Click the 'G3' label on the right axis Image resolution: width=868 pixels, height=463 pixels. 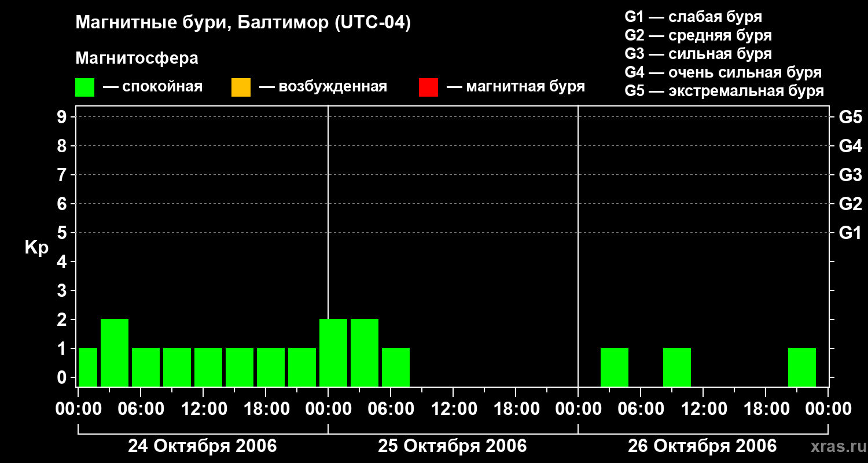[x=850, y=175]
